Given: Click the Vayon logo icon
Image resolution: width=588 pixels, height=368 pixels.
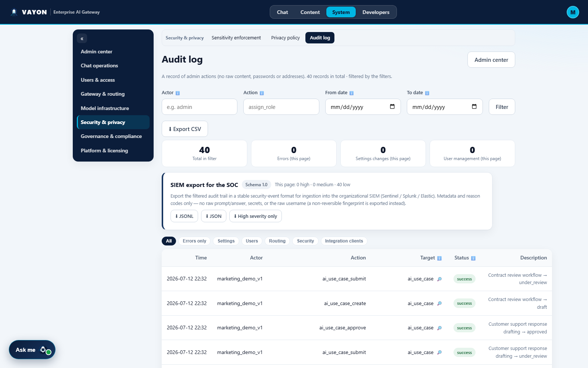Looking at the screenshot, I should [x=14, y=12].
